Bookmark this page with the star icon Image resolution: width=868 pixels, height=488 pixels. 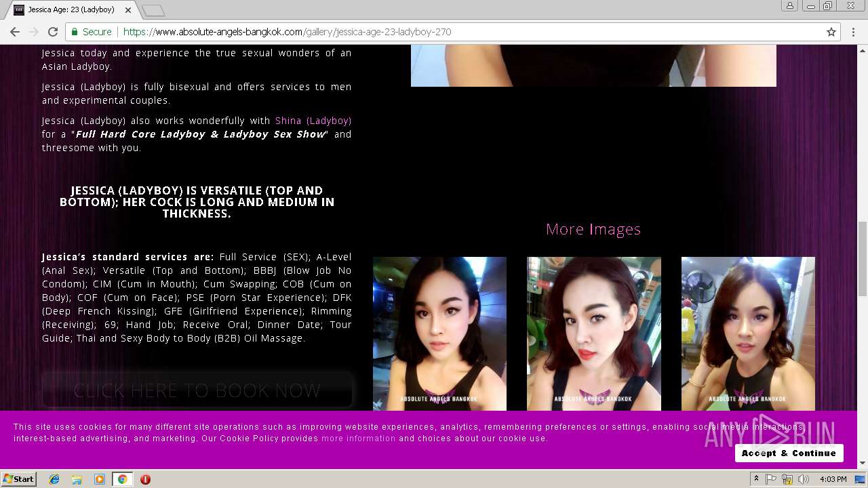(831, 32)
